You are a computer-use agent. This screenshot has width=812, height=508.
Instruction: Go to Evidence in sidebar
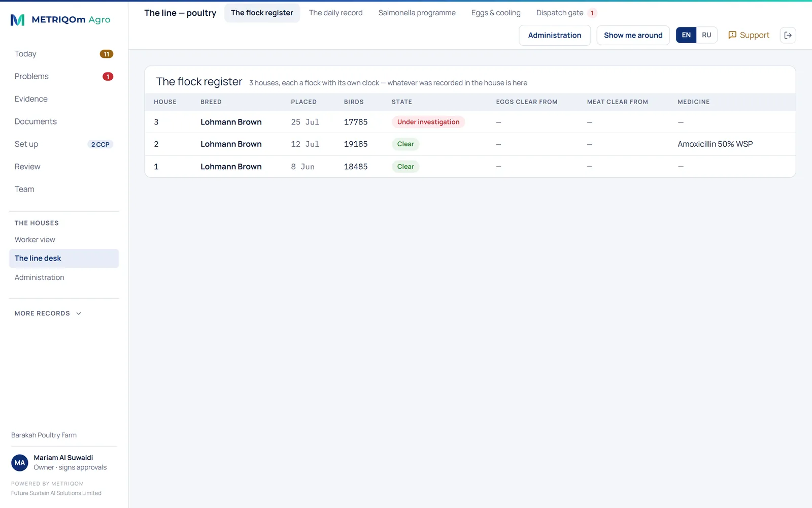click(x=64, y=99)
